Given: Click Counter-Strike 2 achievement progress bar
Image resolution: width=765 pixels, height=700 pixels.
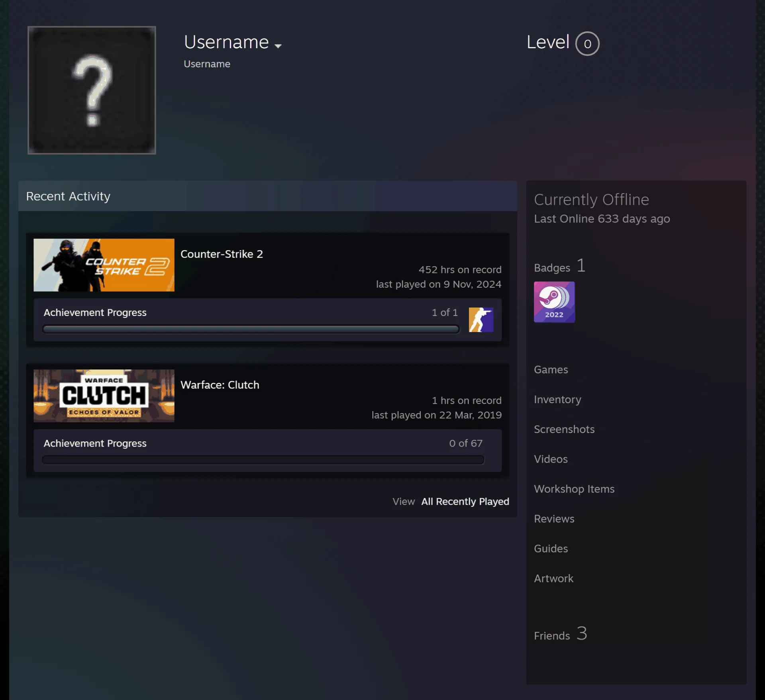Looking at the screenshot, I should (251, 329).
